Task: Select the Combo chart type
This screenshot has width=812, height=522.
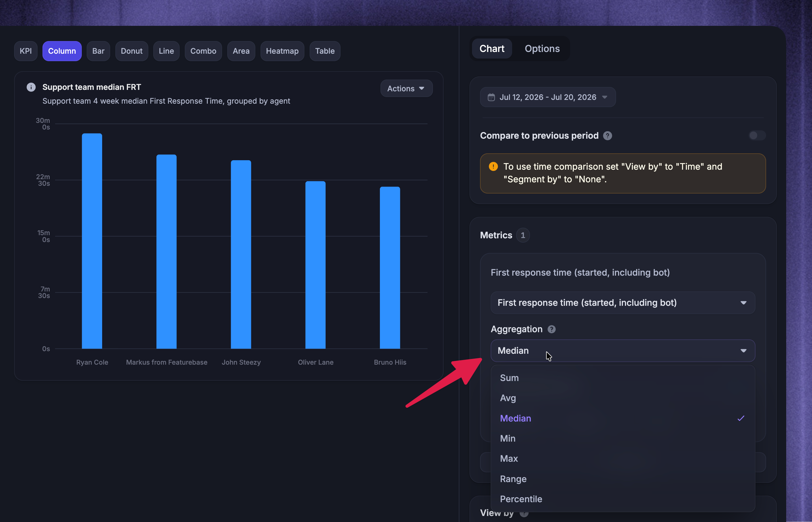Action: pos(203,51)
